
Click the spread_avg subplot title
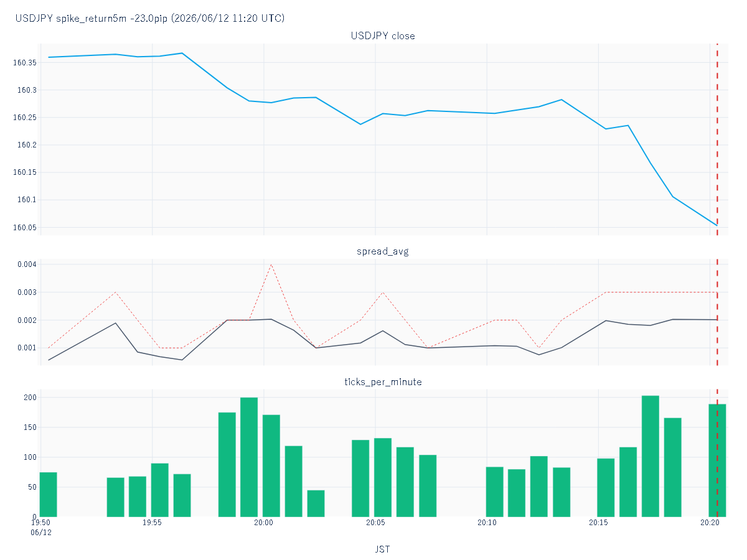tap(383, 252)
